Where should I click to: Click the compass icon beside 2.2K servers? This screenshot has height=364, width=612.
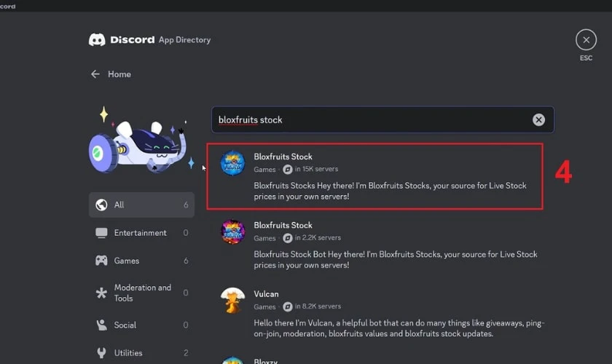click(x=288, y=238)
